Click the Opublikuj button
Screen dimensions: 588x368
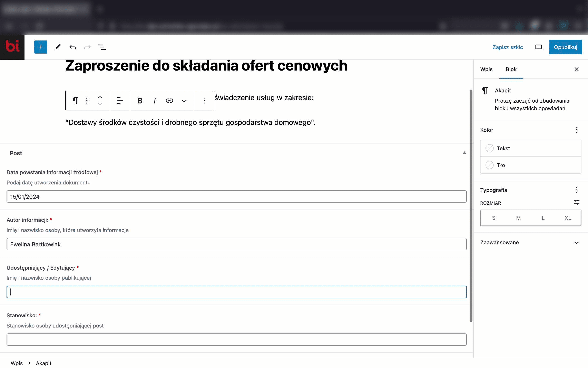pyautogui.click(x=565, y=47)
